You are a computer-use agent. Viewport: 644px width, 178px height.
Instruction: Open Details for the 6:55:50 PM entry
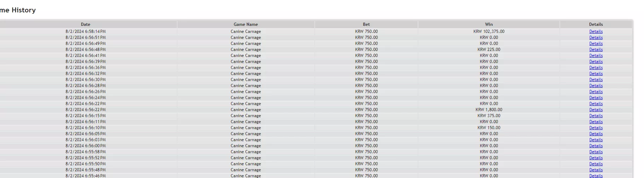pyautogui.click(x=596, y=164)
